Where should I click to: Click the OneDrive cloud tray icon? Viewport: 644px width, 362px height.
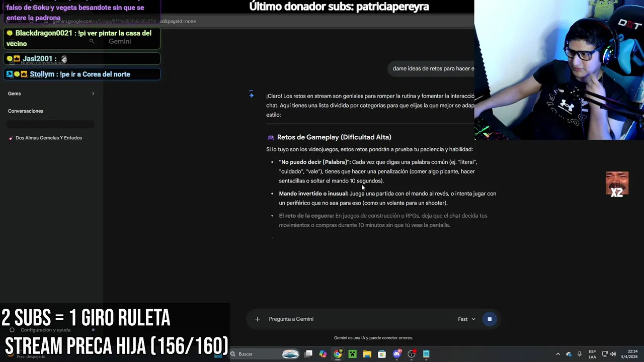click(569, 354)
